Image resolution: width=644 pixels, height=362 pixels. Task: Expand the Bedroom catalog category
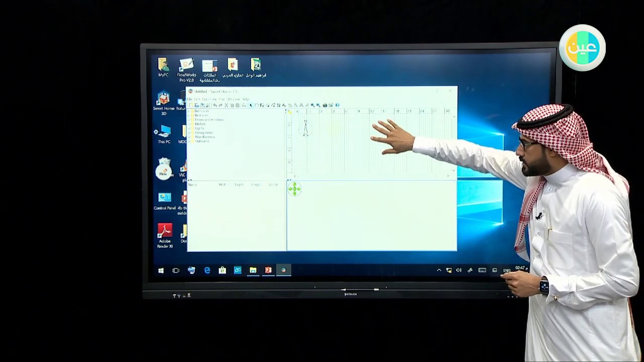[189, 115]
